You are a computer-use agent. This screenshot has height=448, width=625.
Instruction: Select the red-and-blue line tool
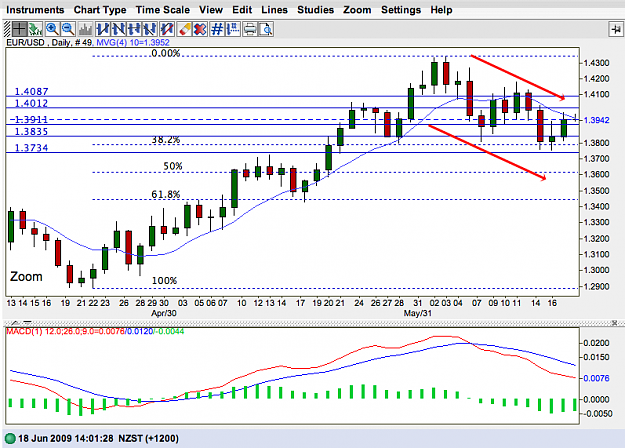pos(166,29)
